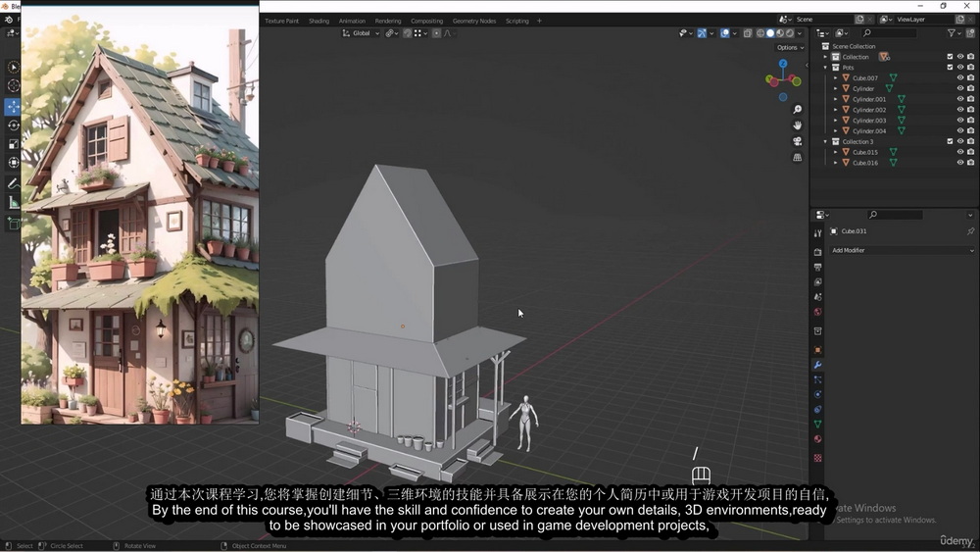Select the Cursor tool in left toolbar

13,85
